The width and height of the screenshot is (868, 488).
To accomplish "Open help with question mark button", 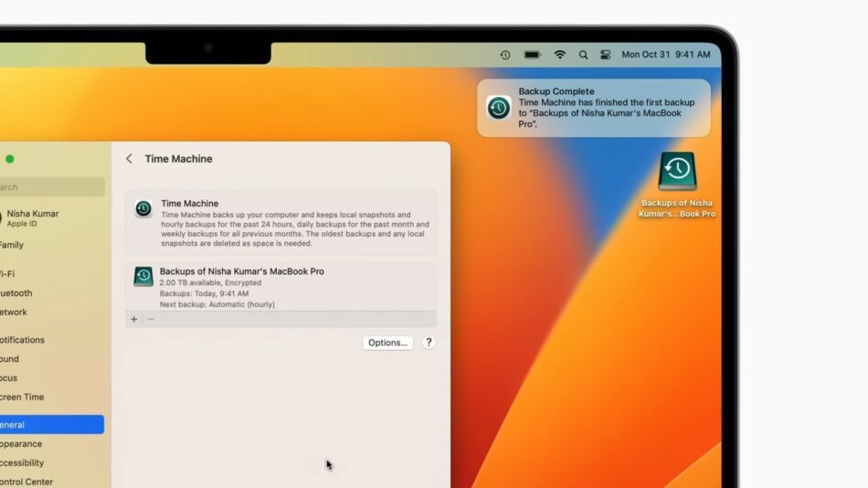I will [429, 343].
